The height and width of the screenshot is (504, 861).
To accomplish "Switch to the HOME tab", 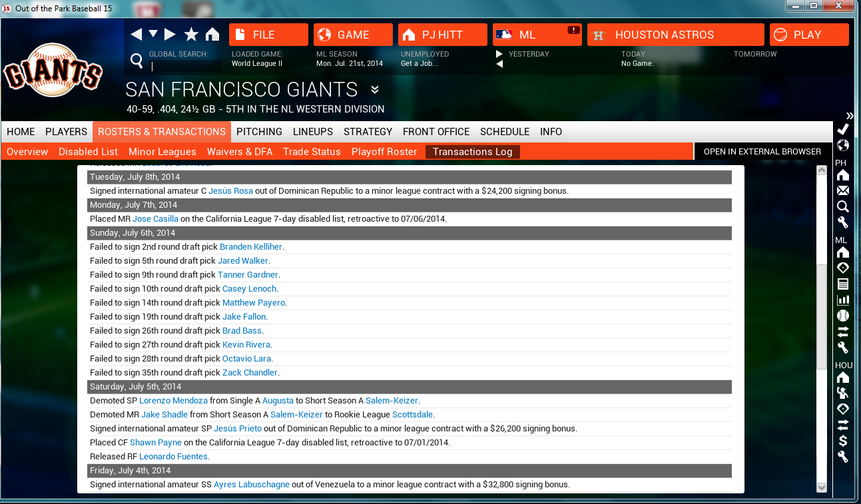I will click(x=21, y=132).
